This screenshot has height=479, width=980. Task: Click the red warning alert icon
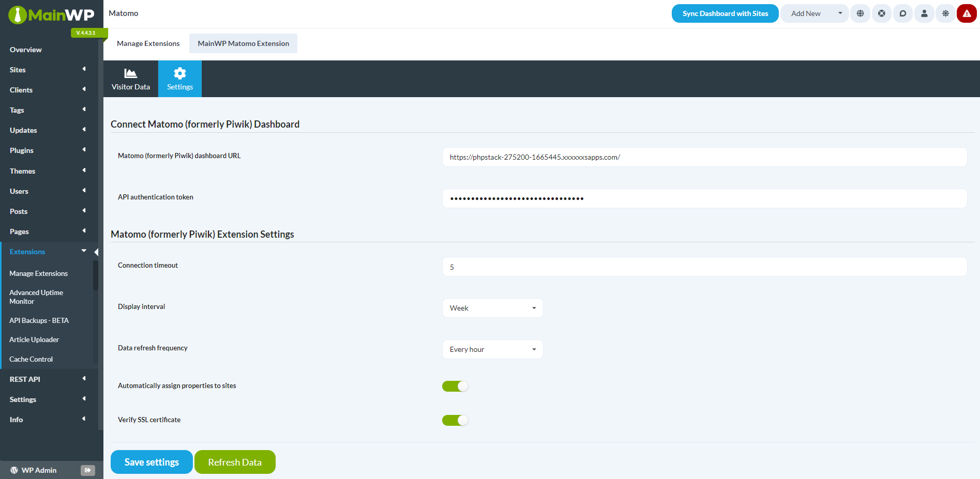pyautogui.click(x=967, y=13)
